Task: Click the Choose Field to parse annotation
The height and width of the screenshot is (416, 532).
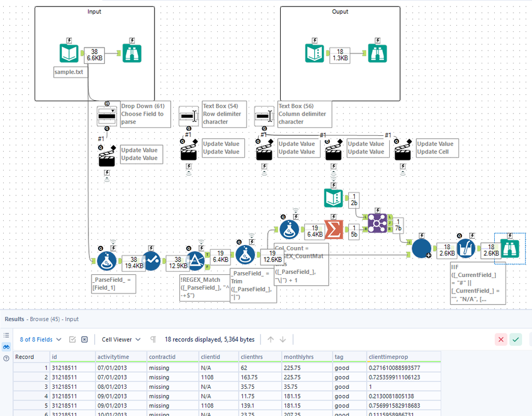Action: tap(145, 114)
